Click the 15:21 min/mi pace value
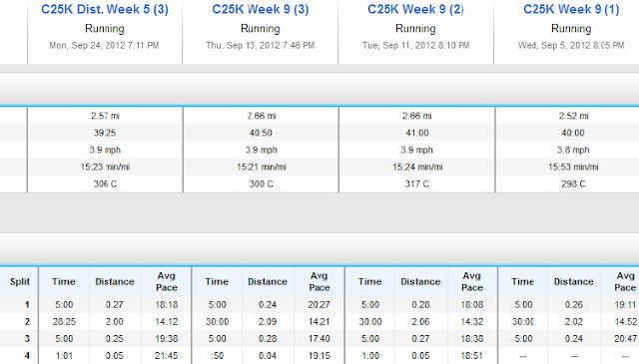639x364 pixels. pos(262,167)
